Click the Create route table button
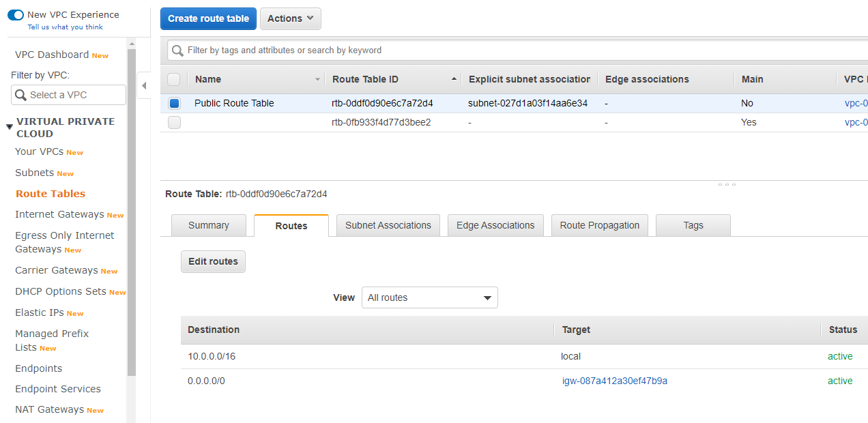The width and height of the screenshot is (868, 423). (x=208, y=18)
